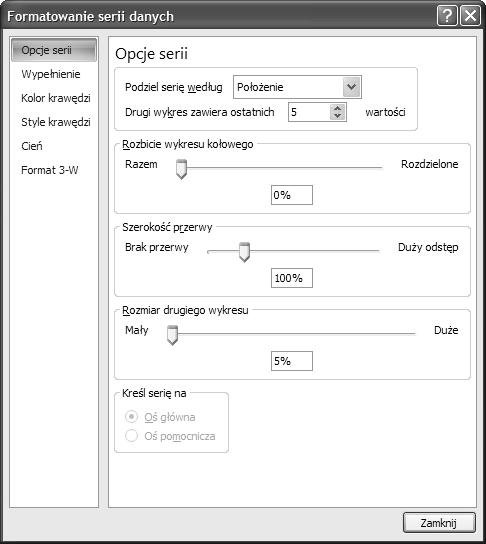The height and width of the screenshot is (544, 486).
Task: Go to Style krawędzi settings
Action: (x=56, y=122)
